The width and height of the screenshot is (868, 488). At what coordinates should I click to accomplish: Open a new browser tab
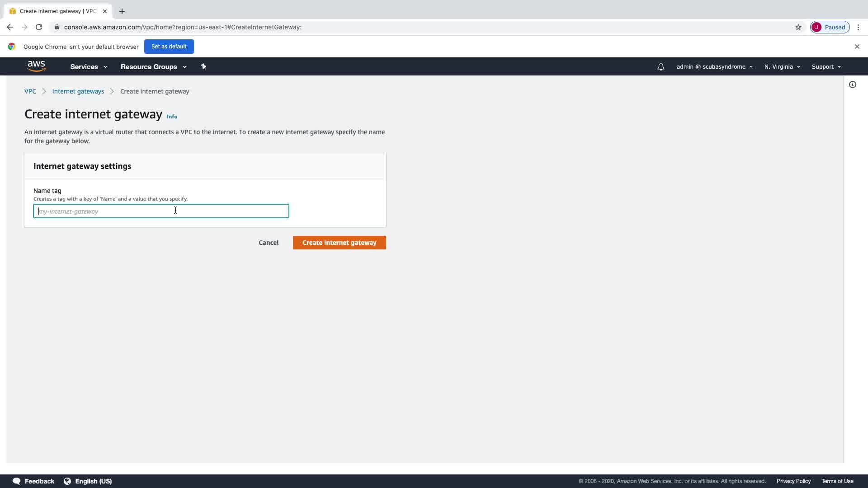point(122,11)
